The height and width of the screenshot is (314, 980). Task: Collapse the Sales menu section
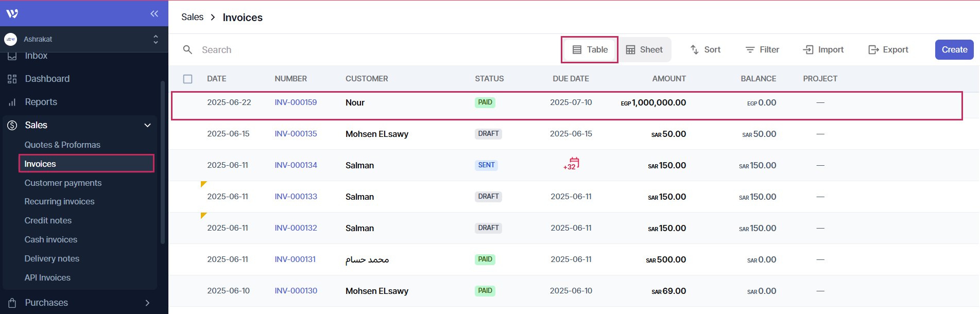point(147,125)
